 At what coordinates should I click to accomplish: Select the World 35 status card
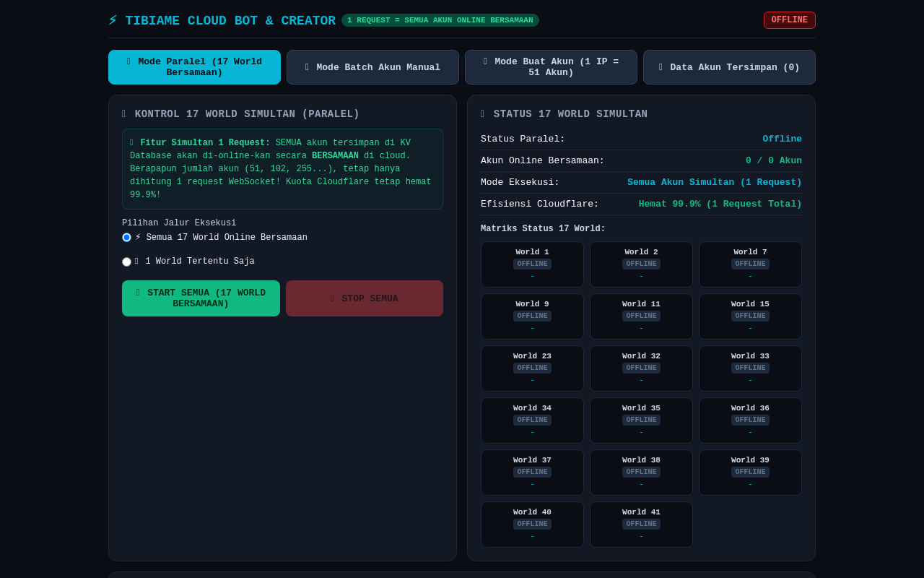641,420
